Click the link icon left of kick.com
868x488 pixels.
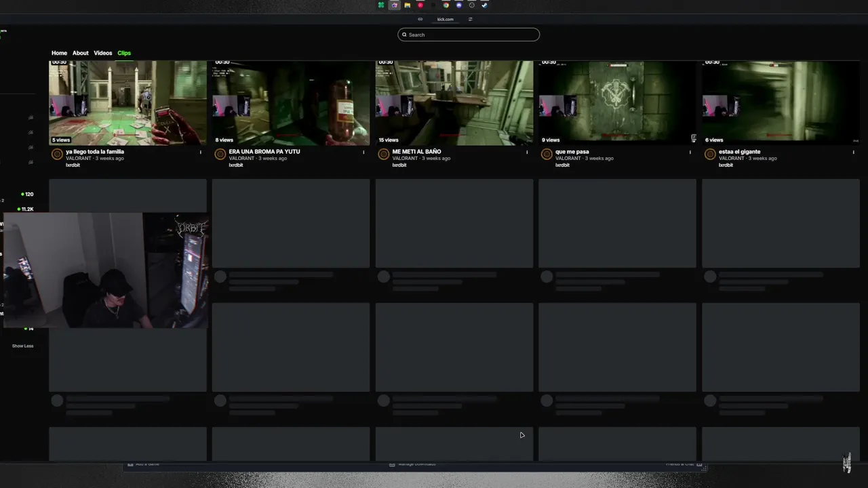click(420, 19)
